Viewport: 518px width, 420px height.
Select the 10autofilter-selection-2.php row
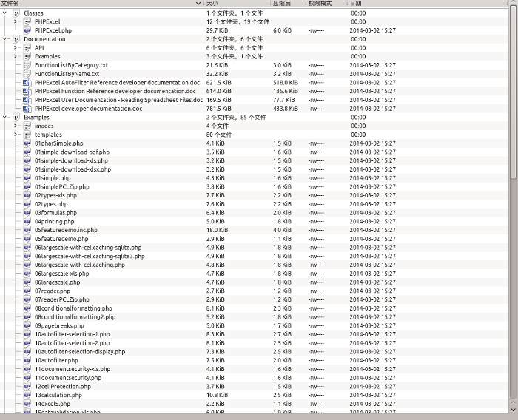point(254,343)
